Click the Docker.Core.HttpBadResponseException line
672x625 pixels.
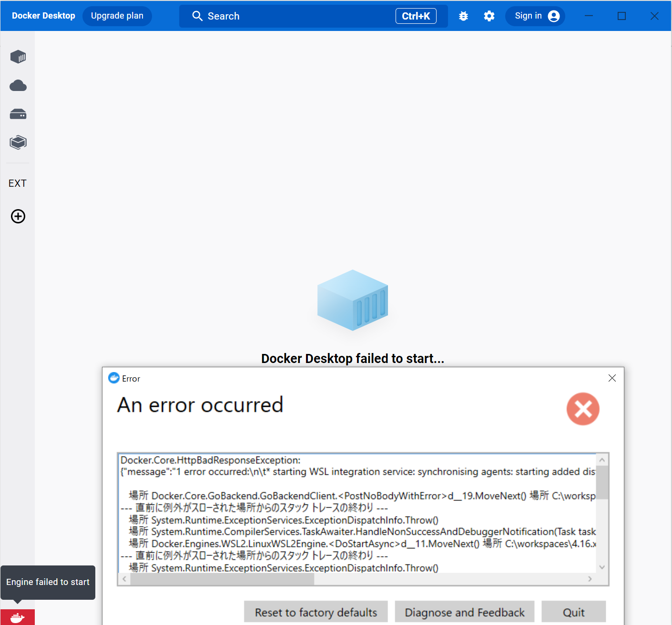(x=211, y=460)
